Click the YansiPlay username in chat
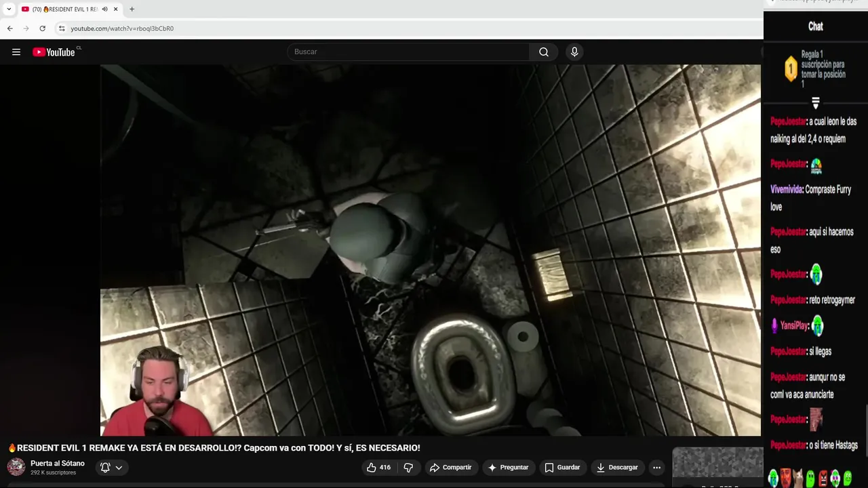 pyautogui.click(x=794, y=325)
